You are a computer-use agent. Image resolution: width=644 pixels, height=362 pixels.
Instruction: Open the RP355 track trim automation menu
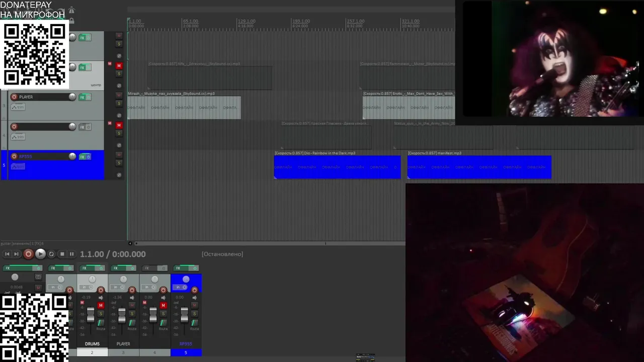point(18,166)
